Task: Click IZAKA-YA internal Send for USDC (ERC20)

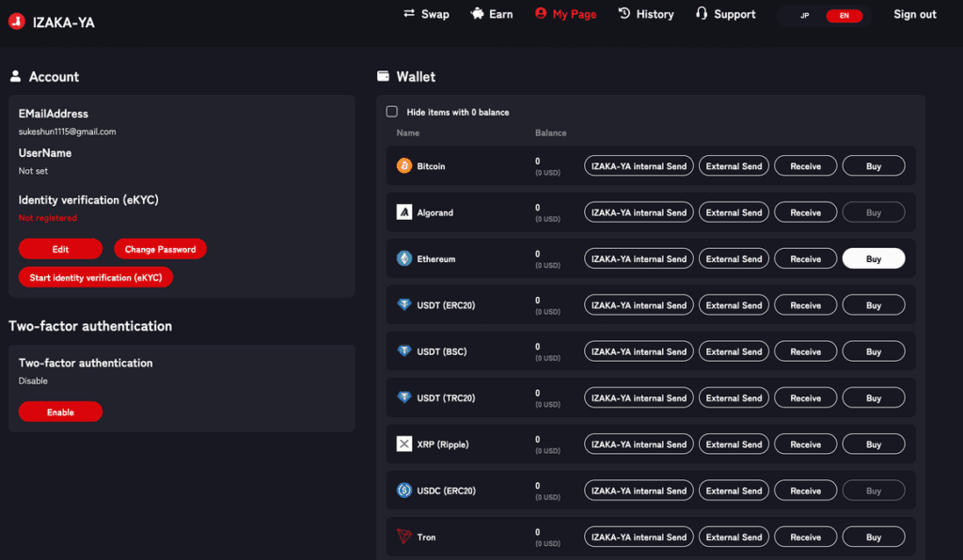Action: pyautogui.click(x=639, y=490)
